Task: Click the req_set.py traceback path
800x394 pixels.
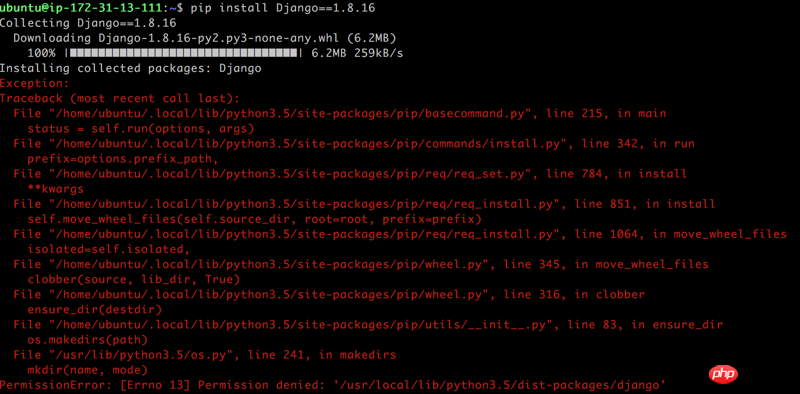Action: point(289,174)
